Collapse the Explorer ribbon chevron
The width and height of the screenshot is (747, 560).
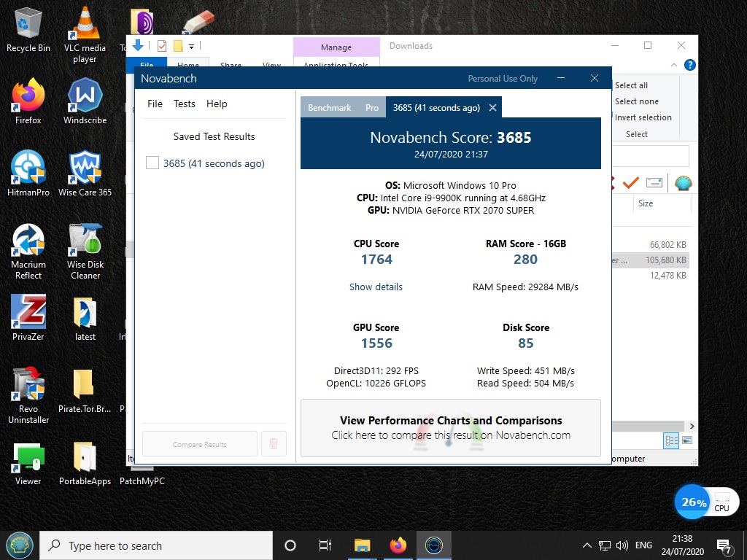[x=673, y=65]
